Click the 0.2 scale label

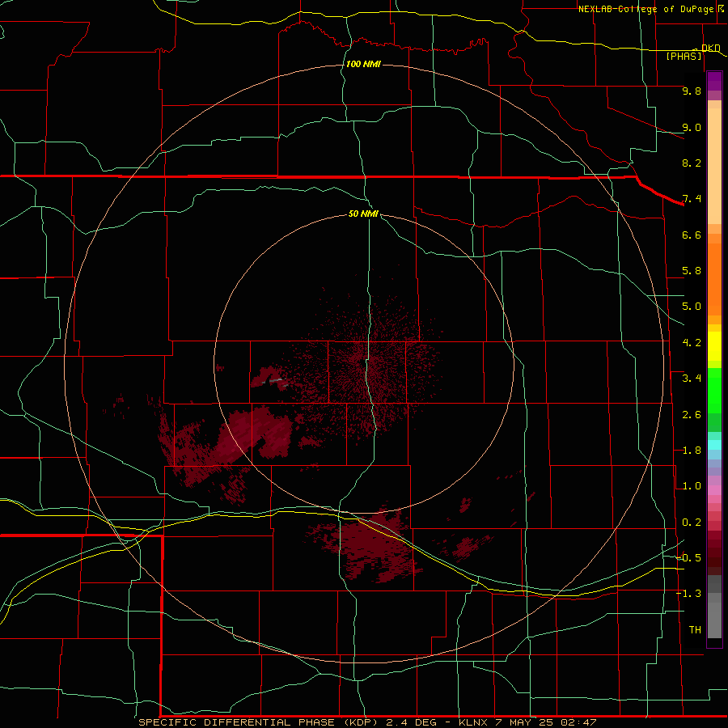click(x=692, y=523)
